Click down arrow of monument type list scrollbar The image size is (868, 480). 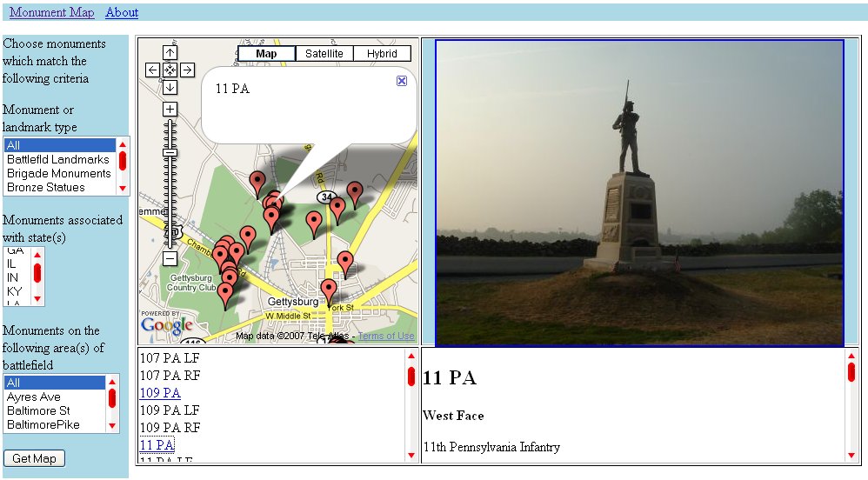tap(123, 188)
